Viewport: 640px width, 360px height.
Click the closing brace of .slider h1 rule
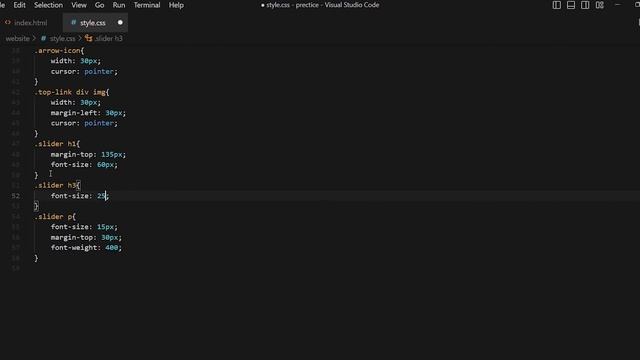tap(36, 175)
